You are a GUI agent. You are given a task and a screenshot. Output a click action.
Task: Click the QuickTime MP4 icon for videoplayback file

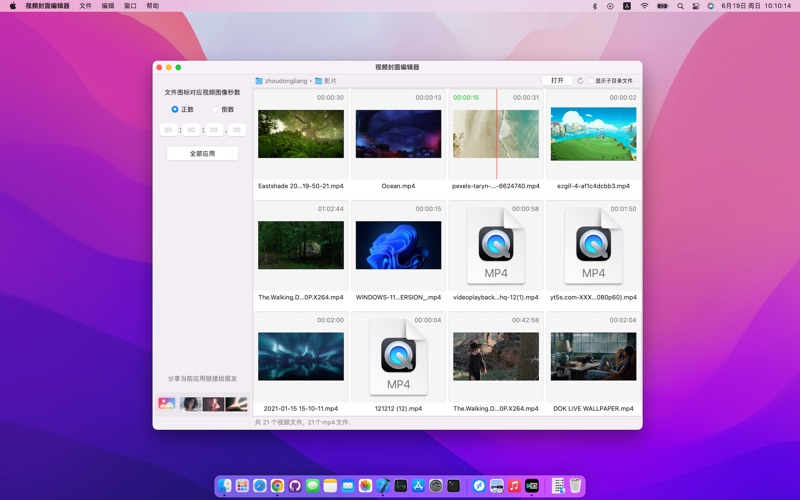tap(496, 246)
